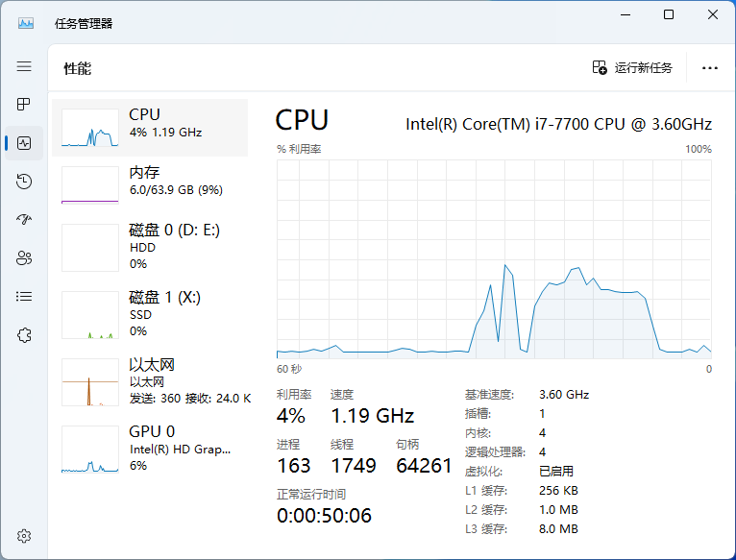
Task: Click the 任务管理器 title bar app icon
Action: click(x=26, y=22)
